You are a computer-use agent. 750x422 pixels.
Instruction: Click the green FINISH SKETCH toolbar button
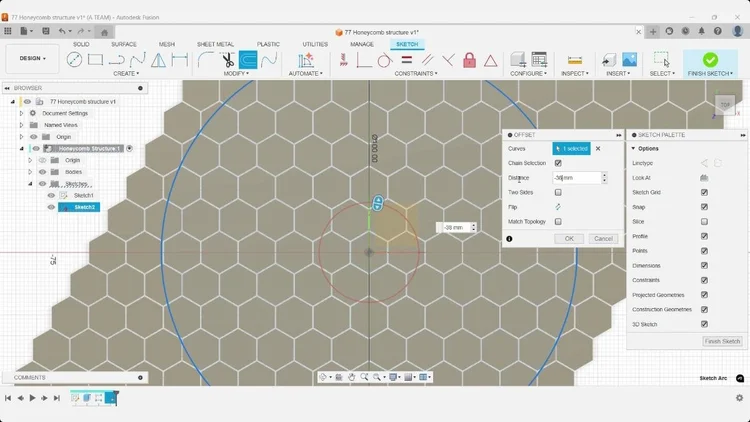(710, 63)
